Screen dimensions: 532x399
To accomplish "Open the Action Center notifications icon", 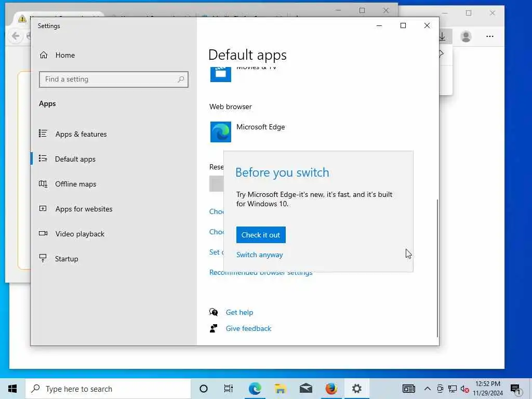I will (x=515, y=389).
